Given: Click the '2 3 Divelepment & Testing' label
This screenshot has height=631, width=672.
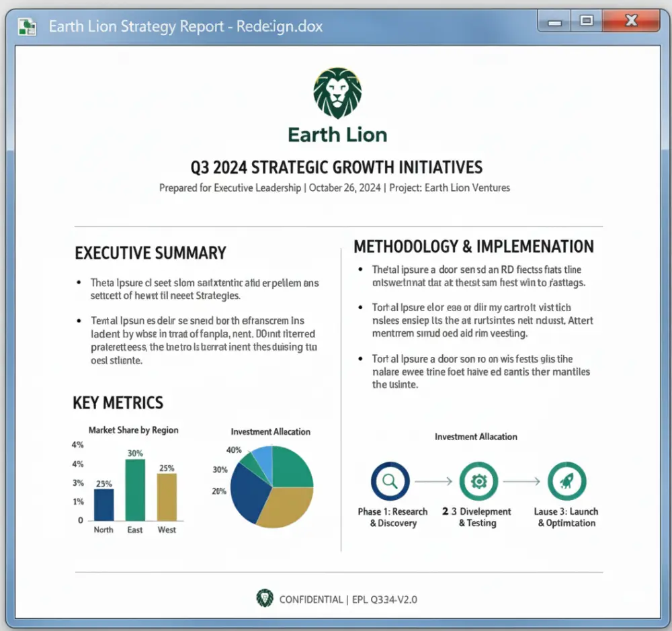Looking at the screenshot, I should pyautogui.click(x=476, y=517).
